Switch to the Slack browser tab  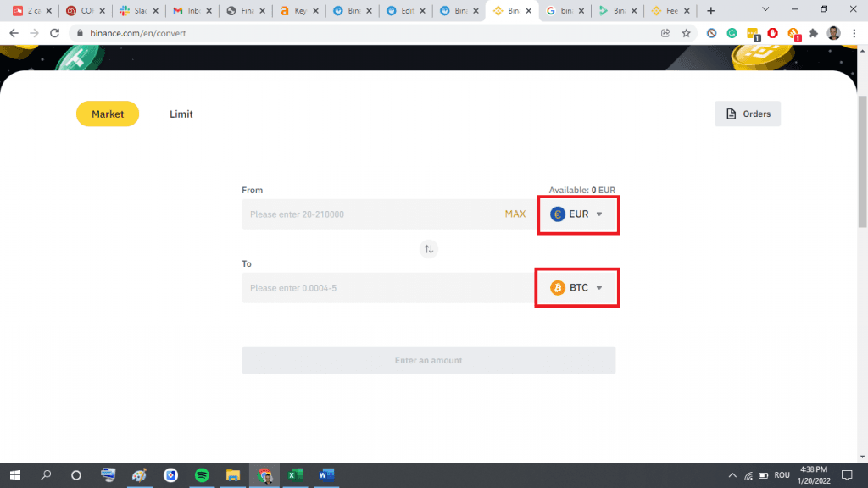(134, 11)
